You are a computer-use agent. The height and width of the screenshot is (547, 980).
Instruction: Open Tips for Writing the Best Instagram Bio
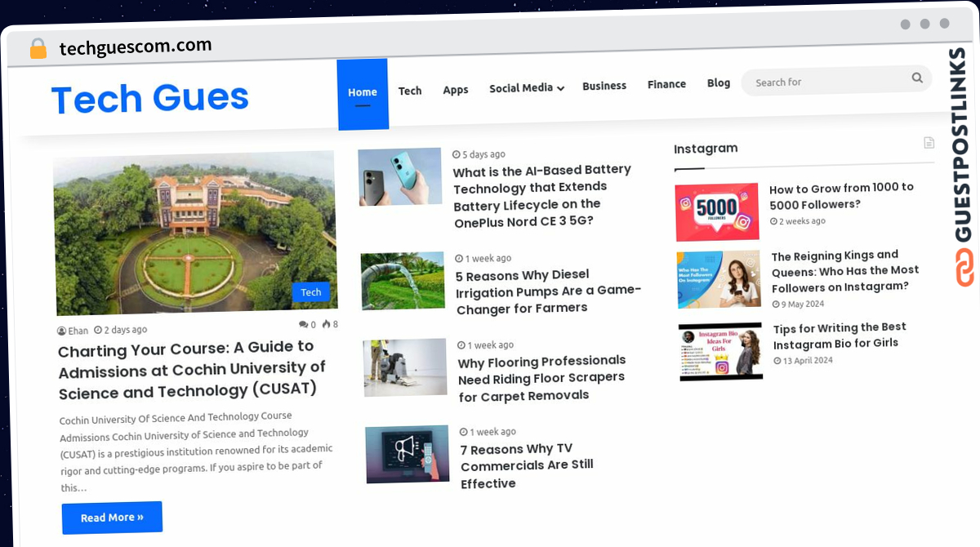point(840,335)
